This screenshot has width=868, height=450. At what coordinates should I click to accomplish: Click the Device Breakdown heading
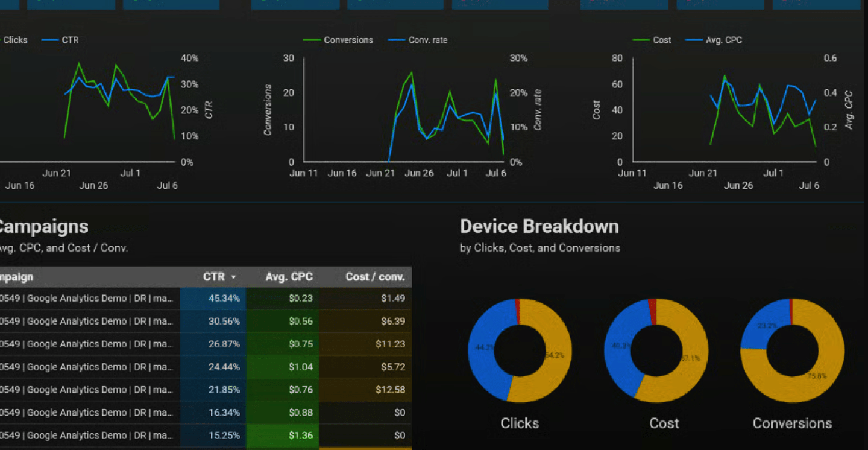coord(539,226)
